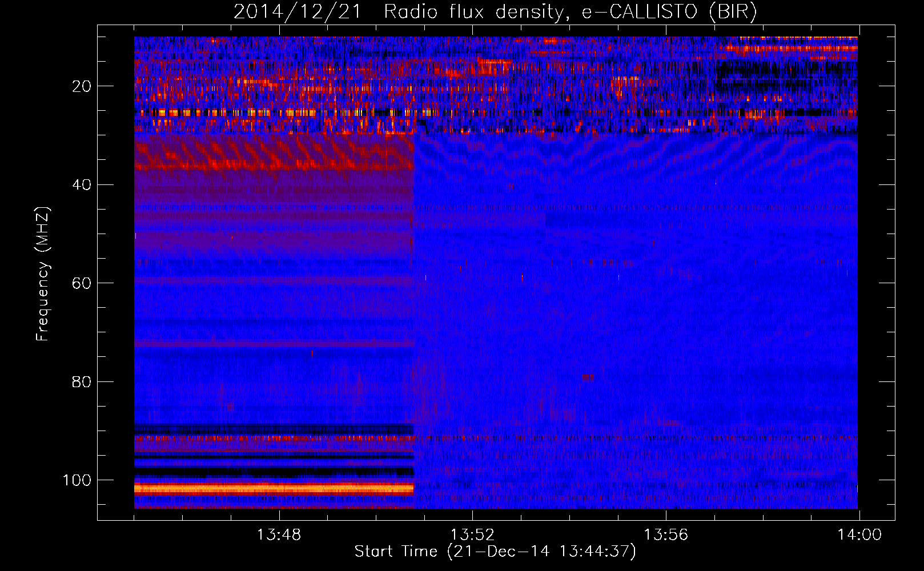The height and width of the screenshot is (571, 924).
Task: Click the "20" frequency tick label
Action: pyautogui.click(x=82, y=86)
